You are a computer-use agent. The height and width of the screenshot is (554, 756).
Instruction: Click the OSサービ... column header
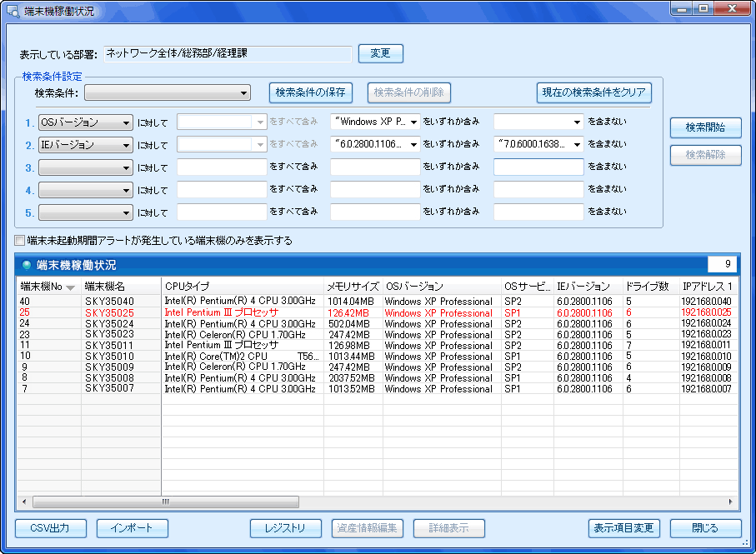tap(528, 287)
